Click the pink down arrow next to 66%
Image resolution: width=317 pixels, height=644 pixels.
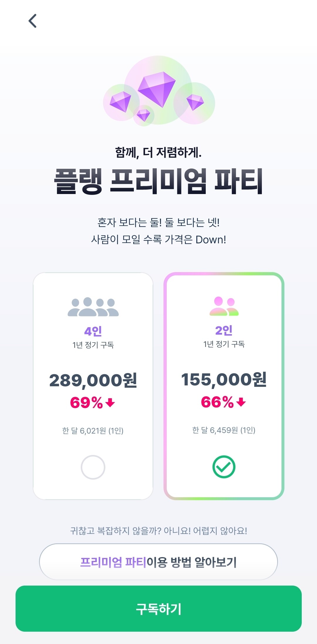point(241,402)
